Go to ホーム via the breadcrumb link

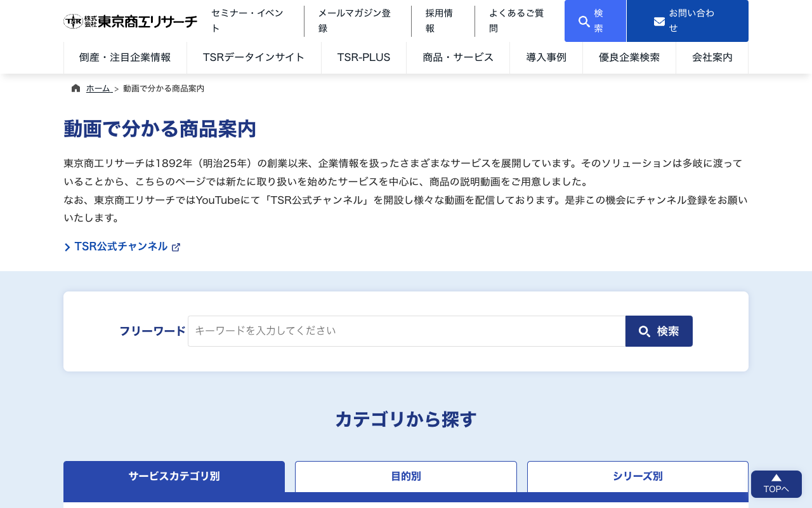[x=99, y=89]
